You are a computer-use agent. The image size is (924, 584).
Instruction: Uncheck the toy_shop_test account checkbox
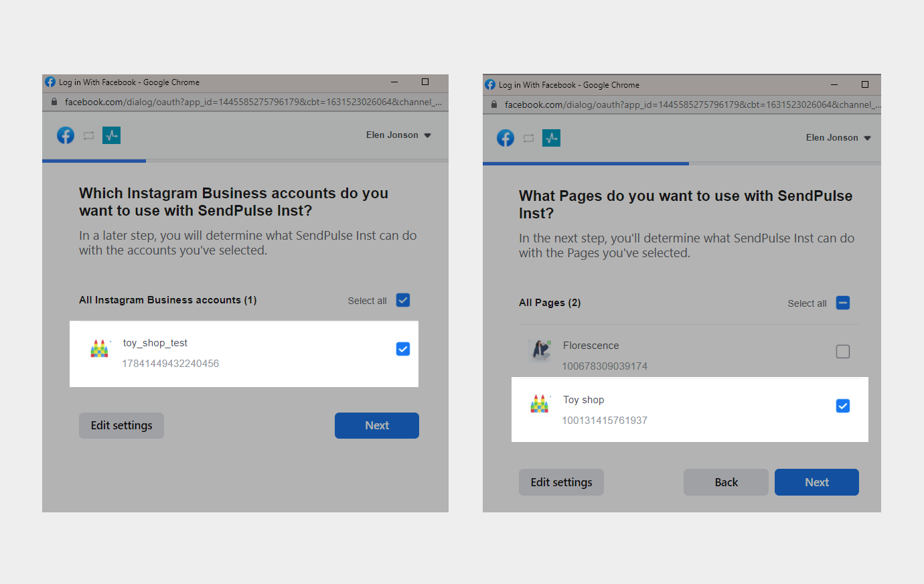[x=403, y=349]
